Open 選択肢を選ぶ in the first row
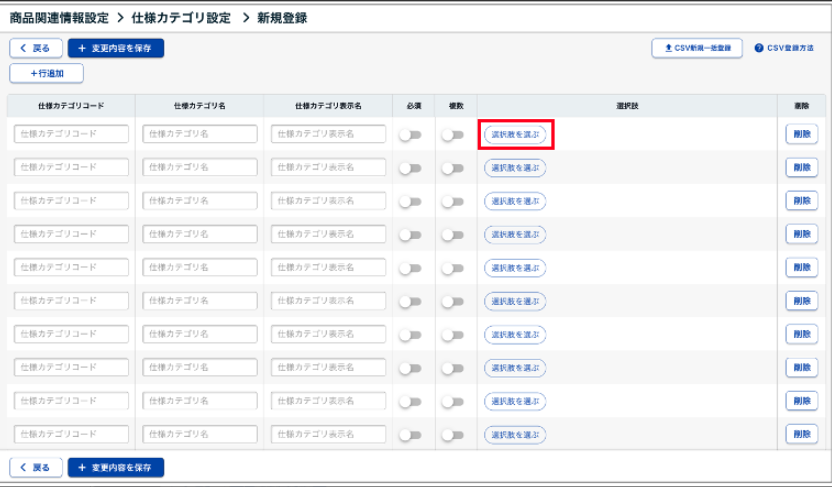Viewport: 832px width, 487px height. 515,134
